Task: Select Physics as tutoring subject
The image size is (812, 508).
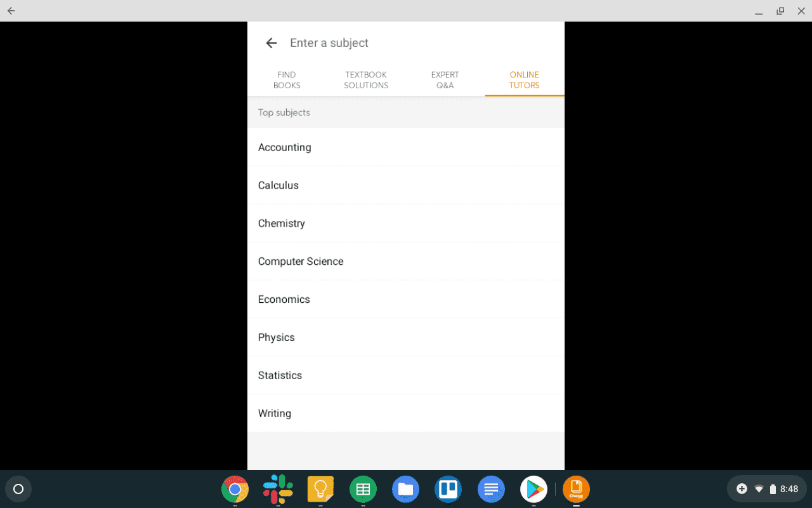Action: click(x=277, y=337)
